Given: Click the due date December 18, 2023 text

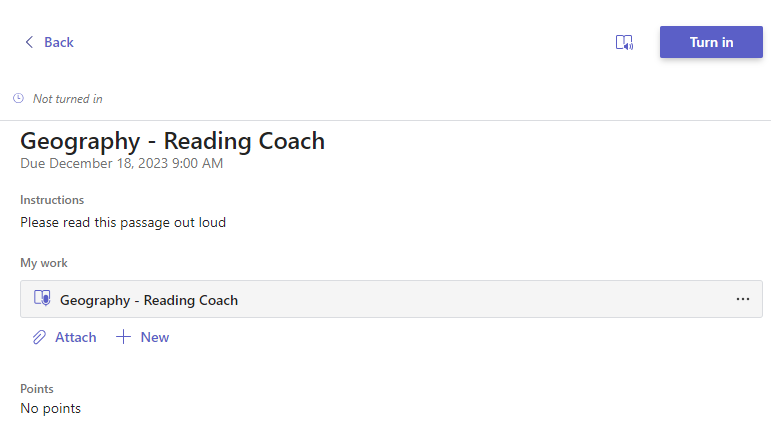Looking at the screenshot, I should [x=121, y=163].
